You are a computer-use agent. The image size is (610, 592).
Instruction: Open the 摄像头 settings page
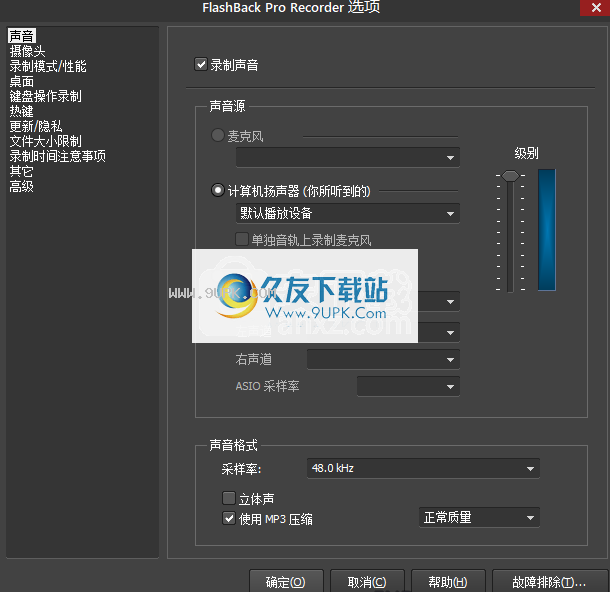(27, 51)
